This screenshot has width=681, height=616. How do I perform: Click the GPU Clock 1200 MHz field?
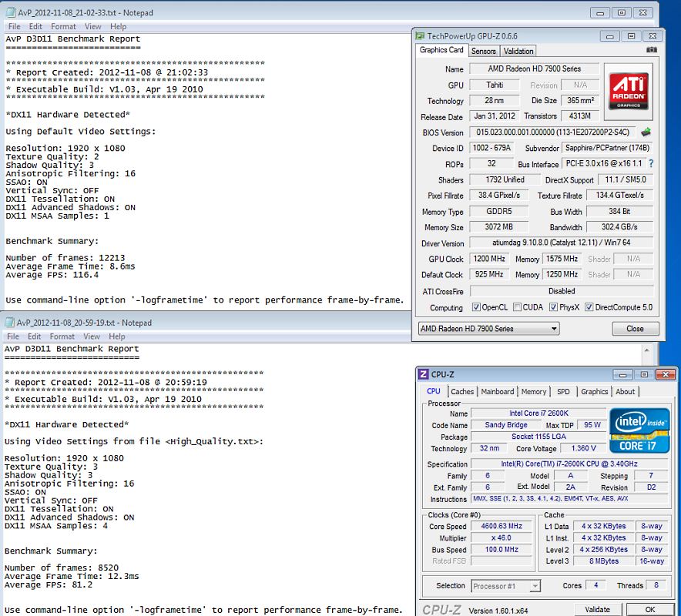(489, 259)
